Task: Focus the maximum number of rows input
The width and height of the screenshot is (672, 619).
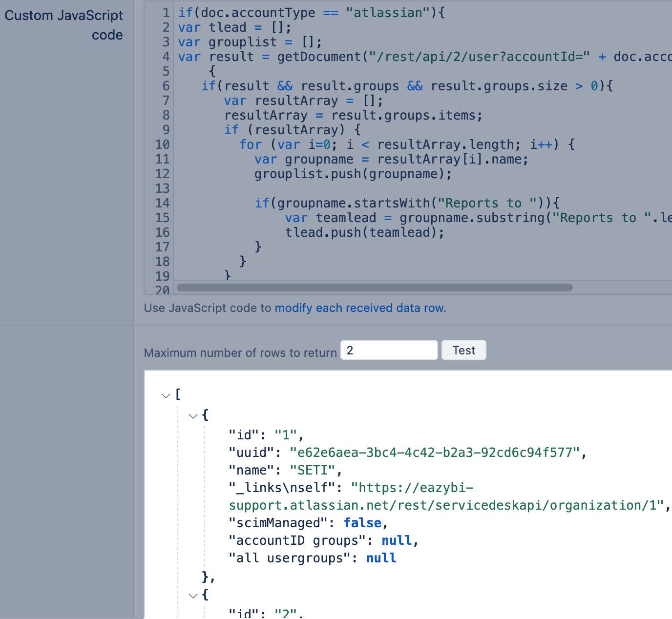Action: point(389,350)
